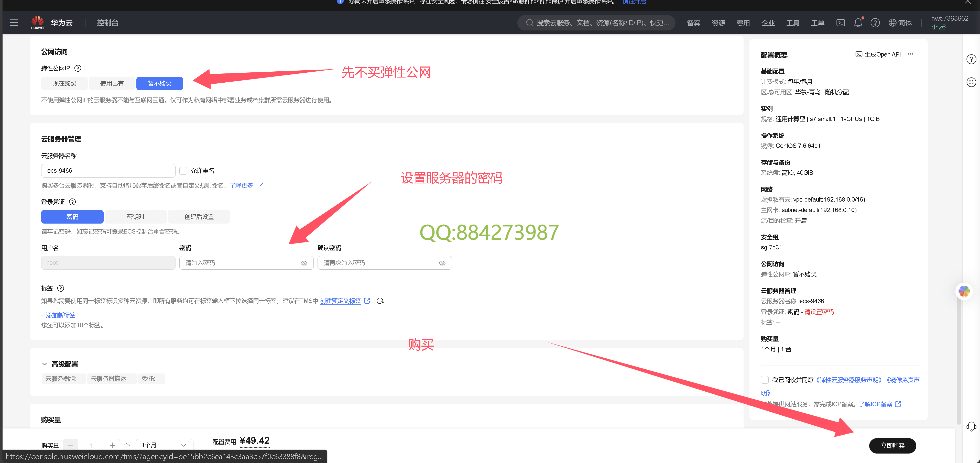Click the 云服务器组 tag in 高级配置
The image size is (980, 463).
(x=63, y=379)
